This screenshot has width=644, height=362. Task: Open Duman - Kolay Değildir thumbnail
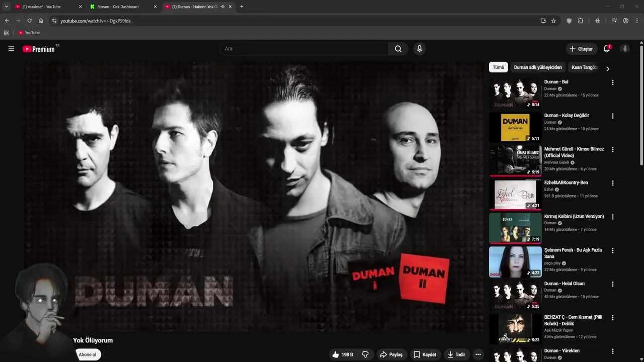coord(515,127)
